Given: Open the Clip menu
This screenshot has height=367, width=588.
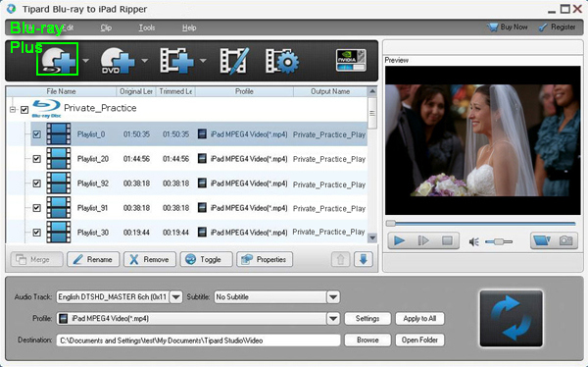Looking at the screenshot, I should coord(106,27).
